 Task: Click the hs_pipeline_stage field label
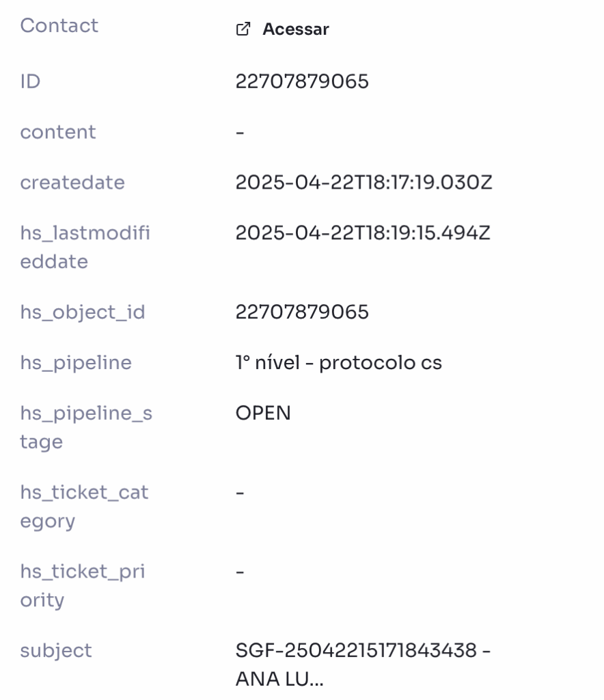point(86,427)
